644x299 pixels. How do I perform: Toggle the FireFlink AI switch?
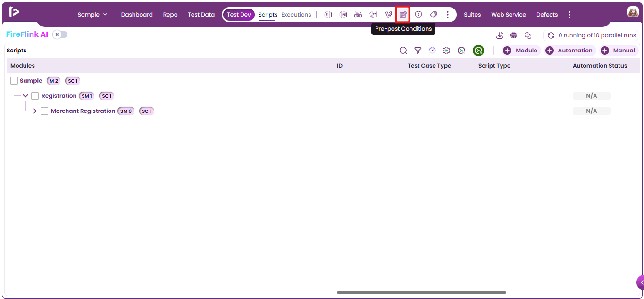[x=60, y=34]
